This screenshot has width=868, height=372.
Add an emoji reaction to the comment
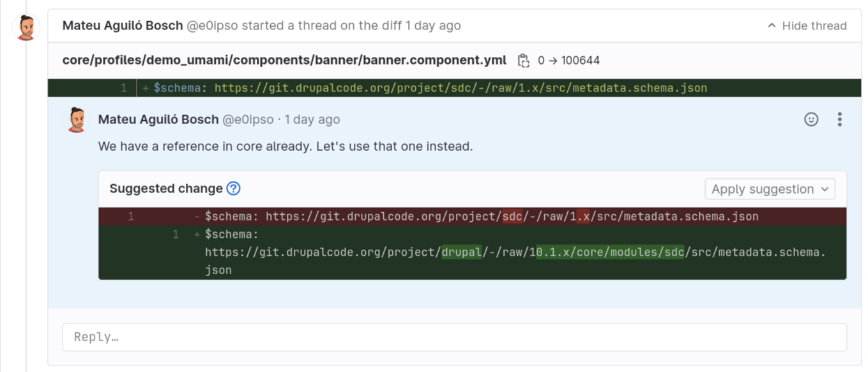pos(811,119)
